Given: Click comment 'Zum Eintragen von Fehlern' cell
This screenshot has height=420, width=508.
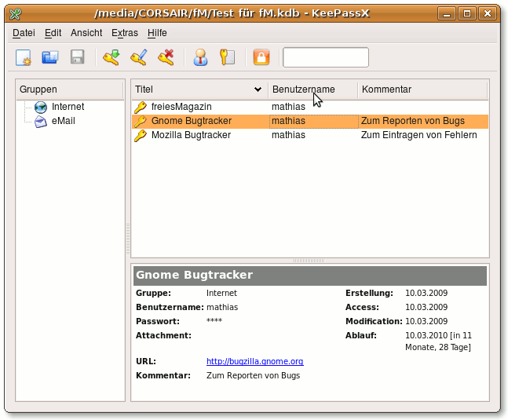Looking at the screenshot, I should (419, 135).
